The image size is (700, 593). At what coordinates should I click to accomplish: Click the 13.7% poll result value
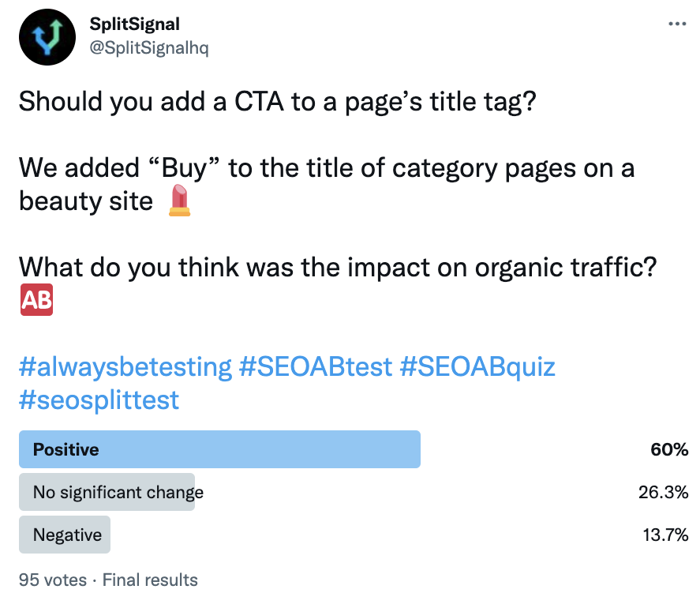663,535
